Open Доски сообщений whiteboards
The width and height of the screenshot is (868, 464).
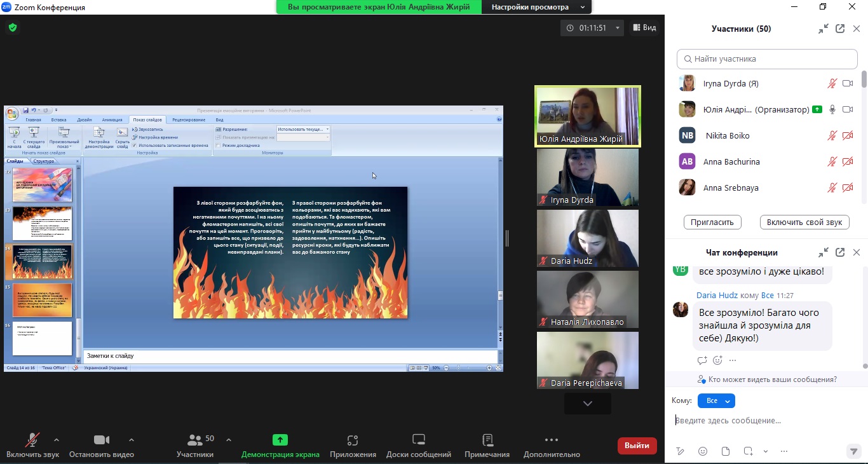[418, 440]
